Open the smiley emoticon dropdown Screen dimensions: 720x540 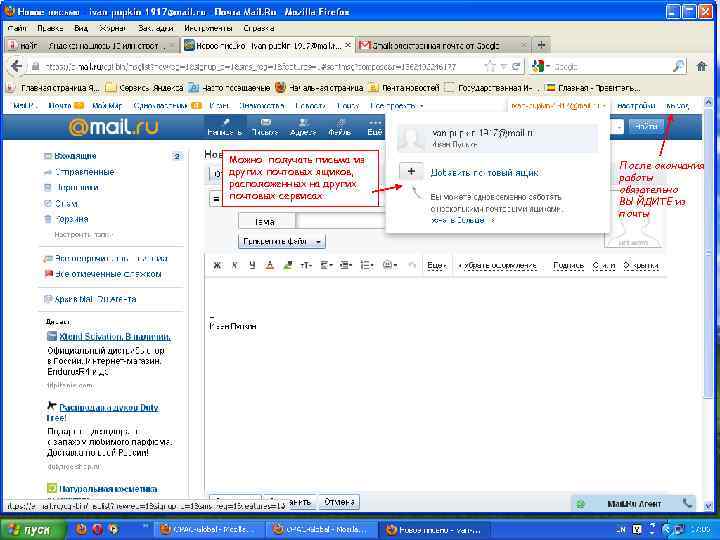pos(390,265)
